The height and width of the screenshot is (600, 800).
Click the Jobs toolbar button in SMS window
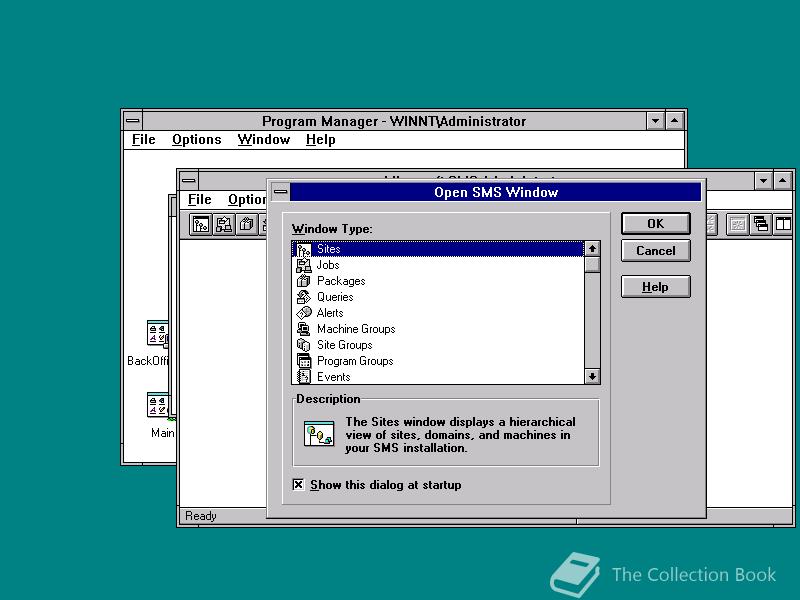(223, 224)
